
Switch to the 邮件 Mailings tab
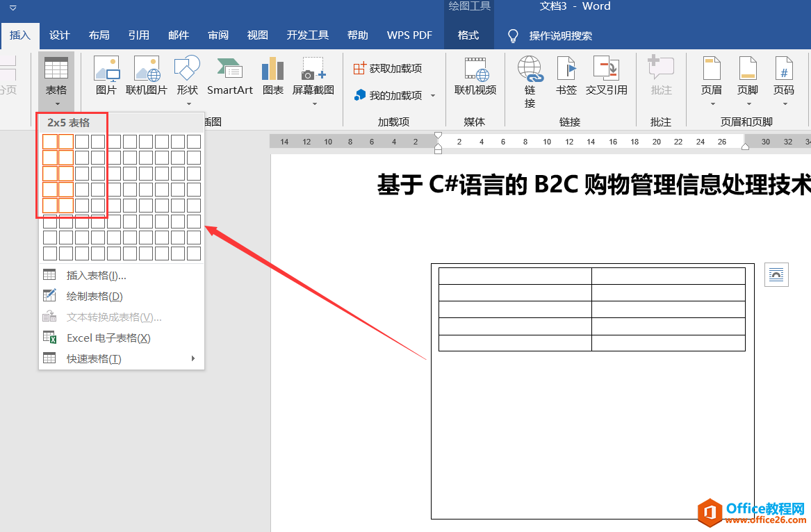179,35
